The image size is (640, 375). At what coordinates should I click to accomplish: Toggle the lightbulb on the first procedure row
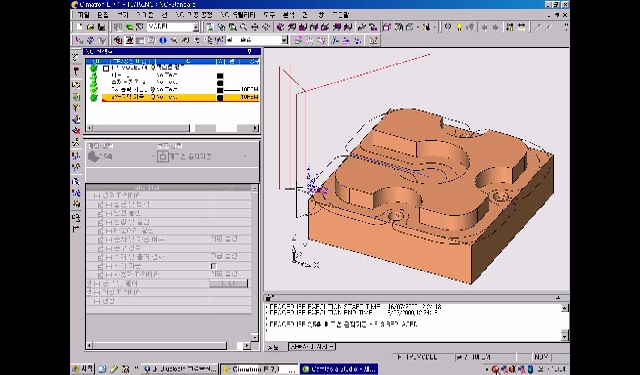[x=153, y=68]
